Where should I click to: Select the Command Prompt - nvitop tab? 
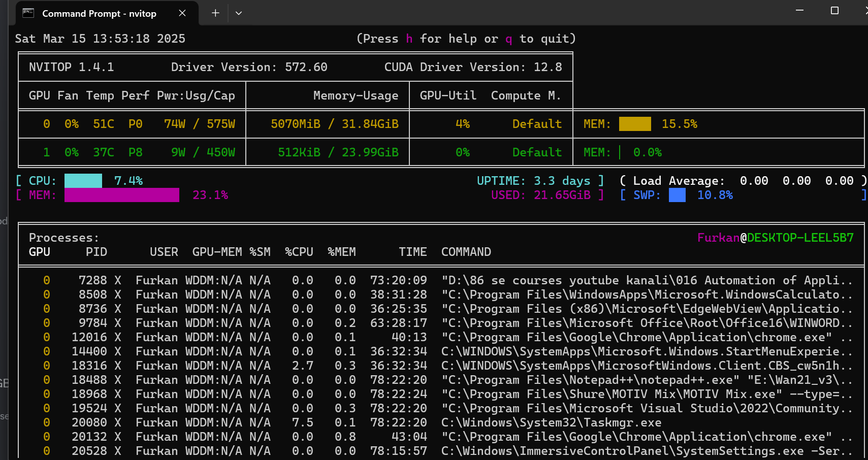[99, 14]
